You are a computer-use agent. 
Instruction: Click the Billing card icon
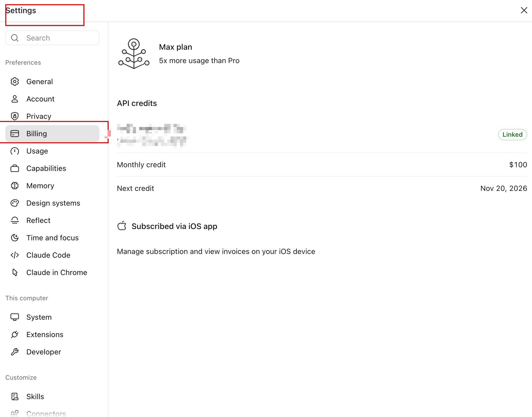[x=15, y=134]
